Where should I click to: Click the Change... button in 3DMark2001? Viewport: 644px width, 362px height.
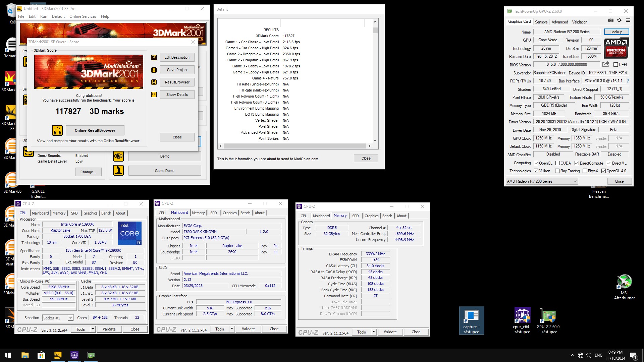coord(88,172)
